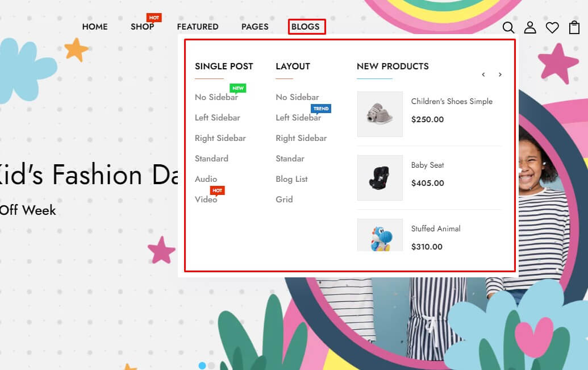Expand the FEATURED navigation menu
Image resolution: width=588 pixels, height=370 pixels.
(198, 27)
